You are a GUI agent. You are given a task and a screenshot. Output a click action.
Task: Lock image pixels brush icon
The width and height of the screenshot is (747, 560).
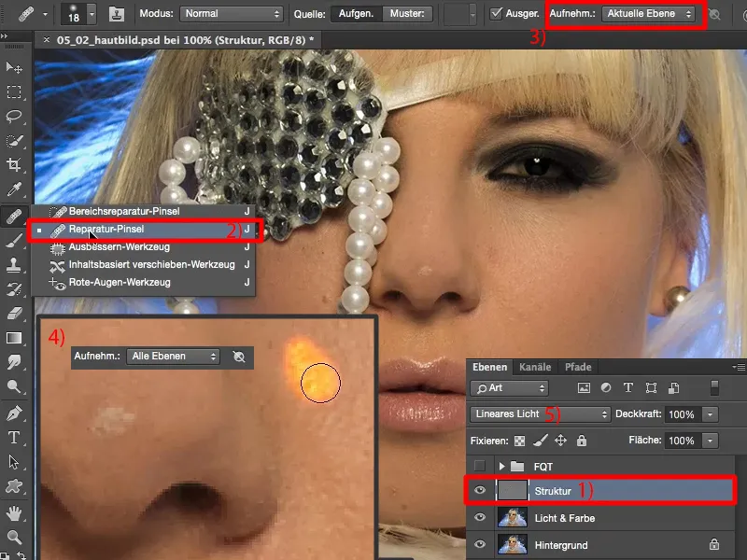[541, 441]
